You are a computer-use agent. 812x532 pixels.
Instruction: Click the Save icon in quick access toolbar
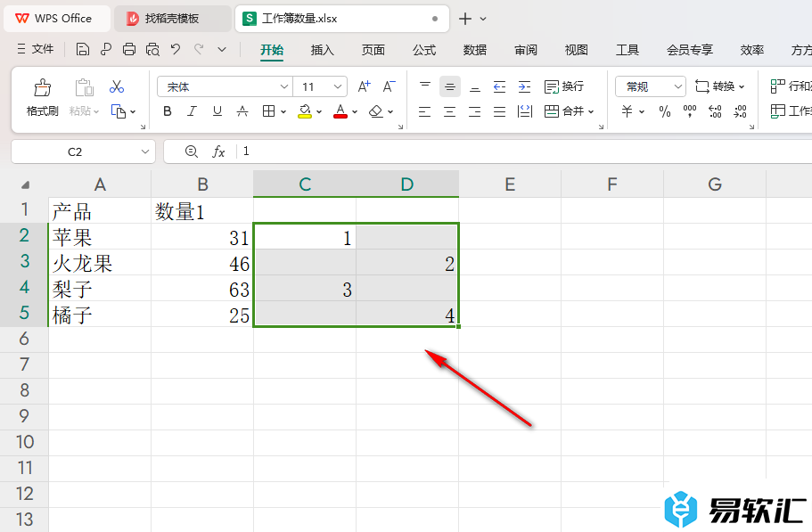(x=82, y=50)
